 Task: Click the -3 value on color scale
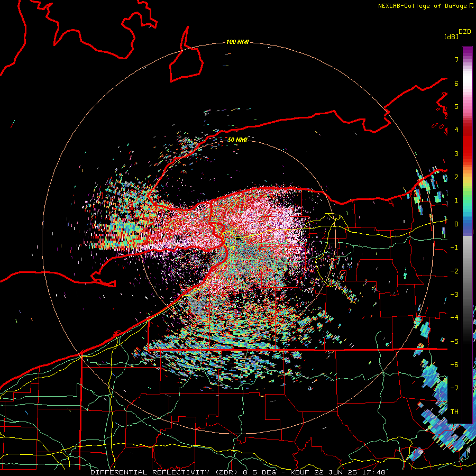(x=454, y=295)
